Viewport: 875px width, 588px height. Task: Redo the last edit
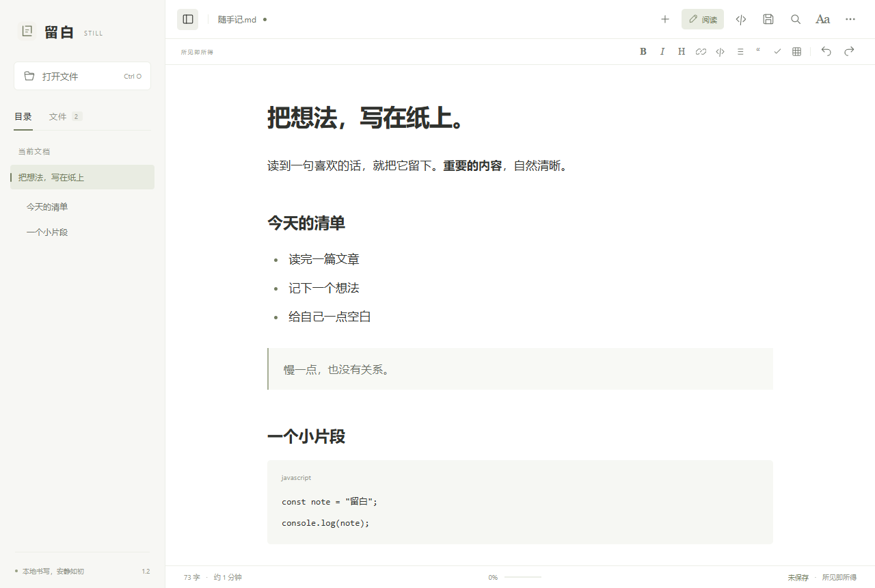click(x=849, y=51)
